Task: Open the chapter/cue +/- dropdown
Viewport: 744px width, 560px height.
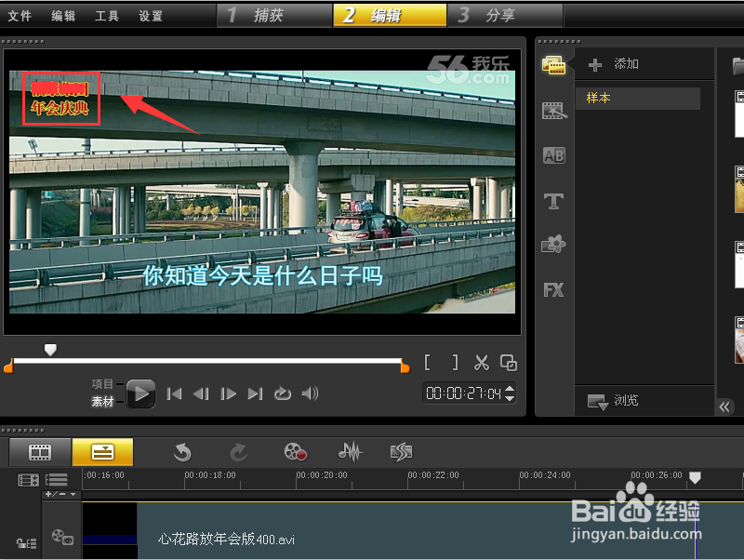Action: [x=60, y=495]
